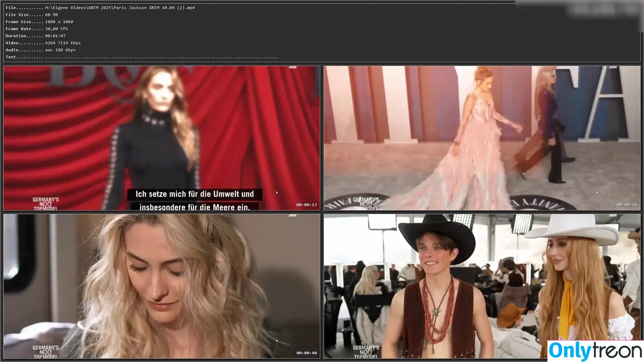Image resolution: width=644 pixels, height=362 pixels.
Task: Select the cowboy hats video frame
Action: [482, 286]
